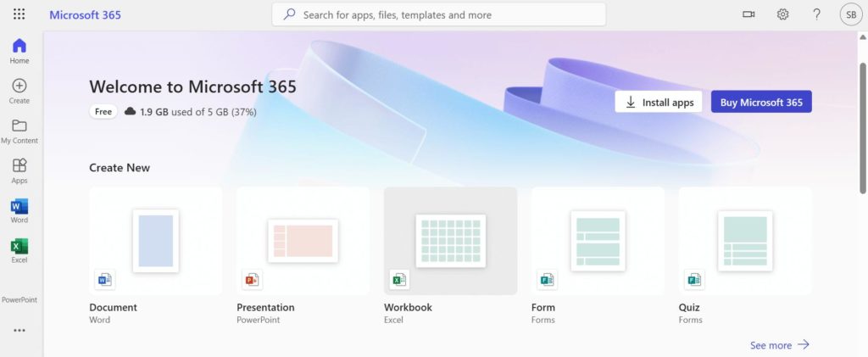Click the cloud storage icon
The width and height of the screenshot is (868, 357).
[130, 111]
